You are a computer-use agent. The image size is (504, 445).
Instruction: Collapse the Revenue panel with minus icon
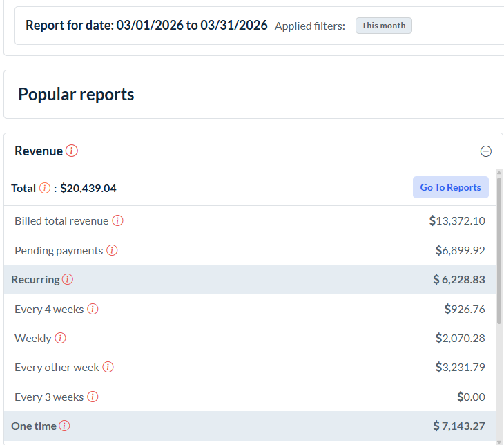(485, 151)
